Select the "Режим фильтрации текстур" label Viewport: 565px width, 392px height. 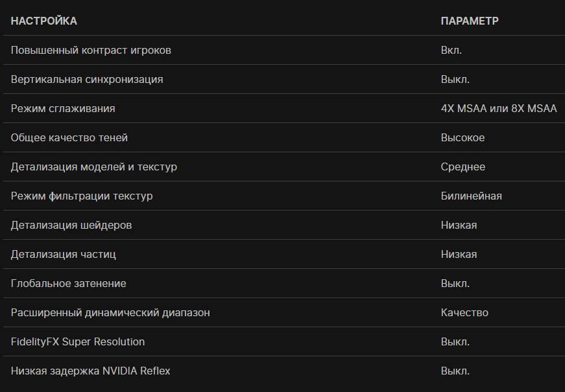point(82,196)
